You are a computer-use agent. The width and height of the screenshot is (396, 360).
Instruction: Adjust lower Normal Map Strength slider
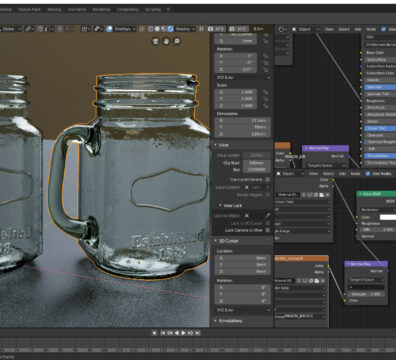click(x=366, y=294)
